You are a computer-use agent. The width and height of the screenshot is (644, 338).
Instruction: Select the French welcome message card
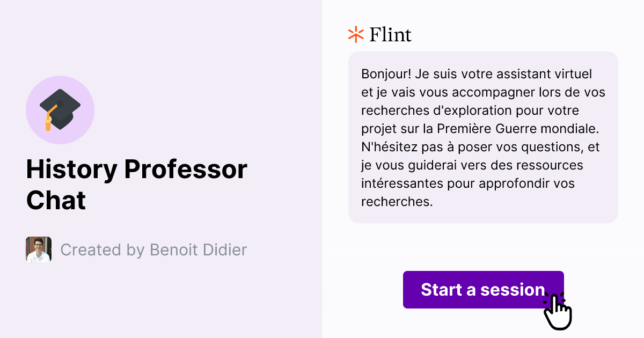point(483,137)
